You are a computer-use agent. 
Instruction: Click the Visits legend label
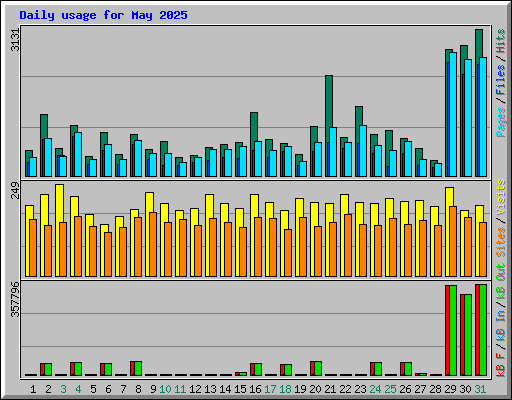pos(500,197)
